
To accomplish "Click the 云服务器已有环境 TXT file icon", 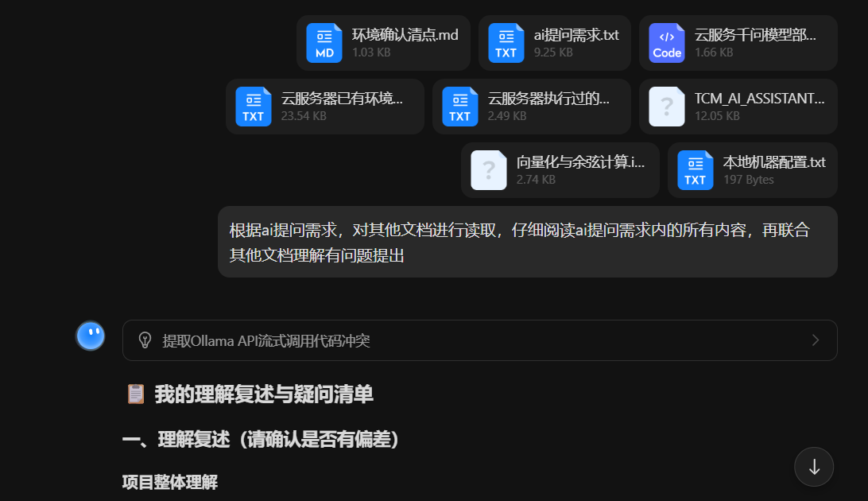I will pos(253,107).
